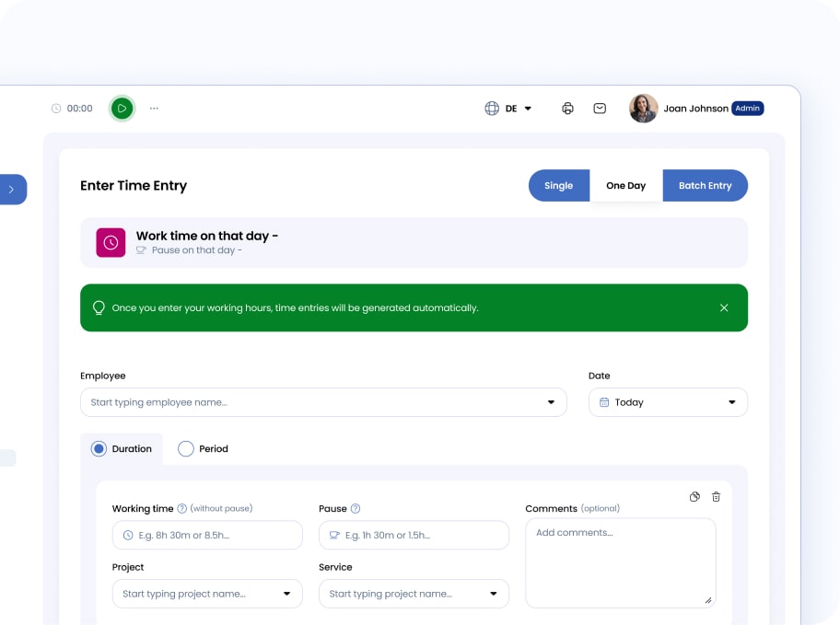Open the Date dropdown showing Today
840x625 pixels.
668,402
